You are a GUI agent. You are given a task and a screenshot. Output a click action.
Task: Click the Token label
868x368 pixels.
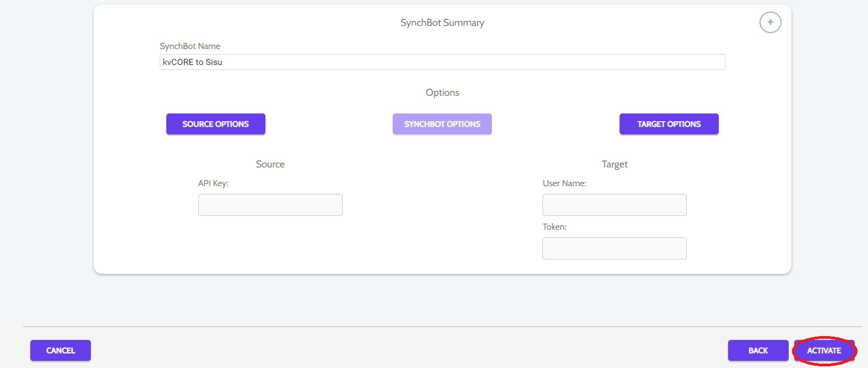555,227
